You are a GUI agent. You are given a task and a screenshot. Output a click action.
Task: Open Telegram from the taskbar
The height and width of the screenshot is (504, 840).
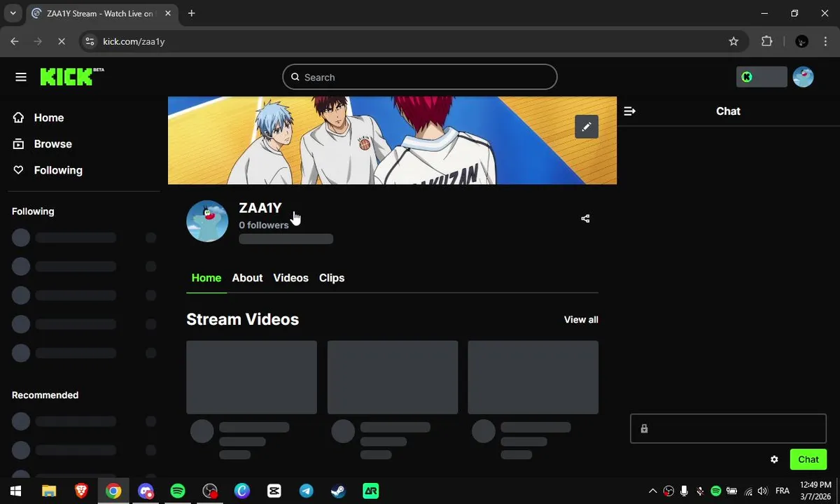click(x=306, y=491)
